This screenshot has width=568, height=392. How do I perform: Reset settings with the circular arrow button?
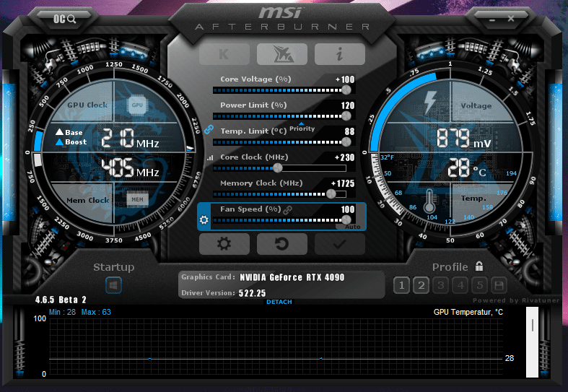pyautogui.click(x=282, y=244)
